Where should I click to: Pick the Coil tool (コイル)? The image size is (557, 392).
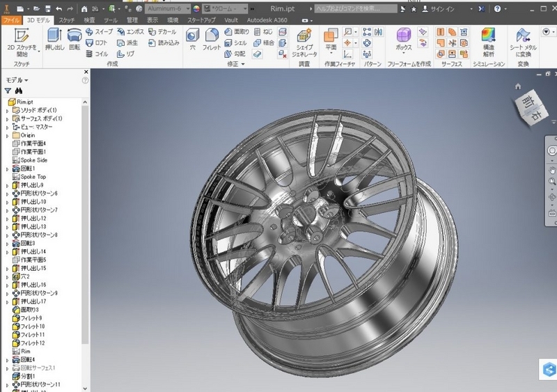[x=97, y=54]
